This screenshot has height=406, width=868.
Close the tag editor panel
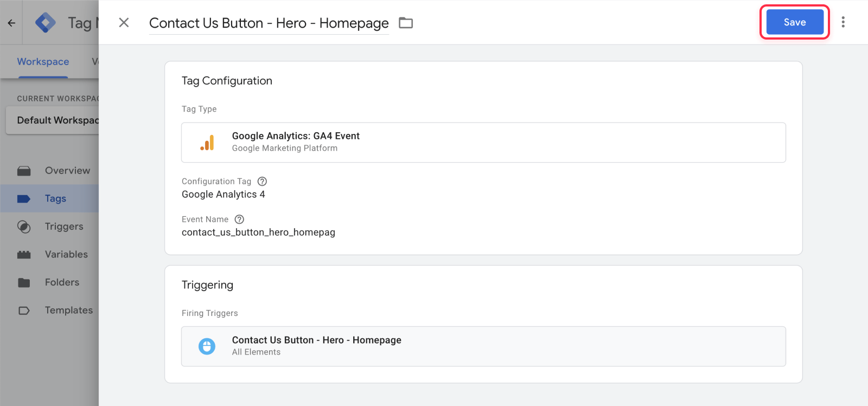click(x=124, y=22)
